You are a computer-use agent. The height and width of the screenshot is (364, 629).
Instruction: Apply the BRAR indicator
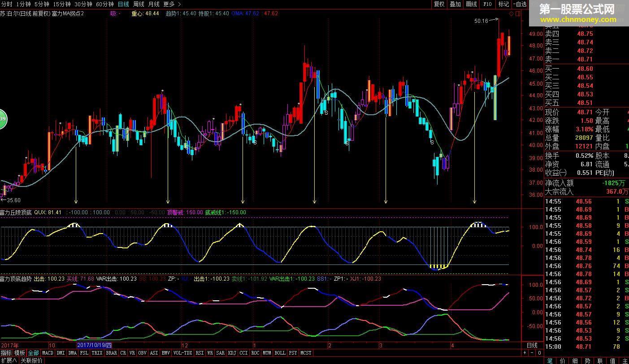tap(112, 353)
